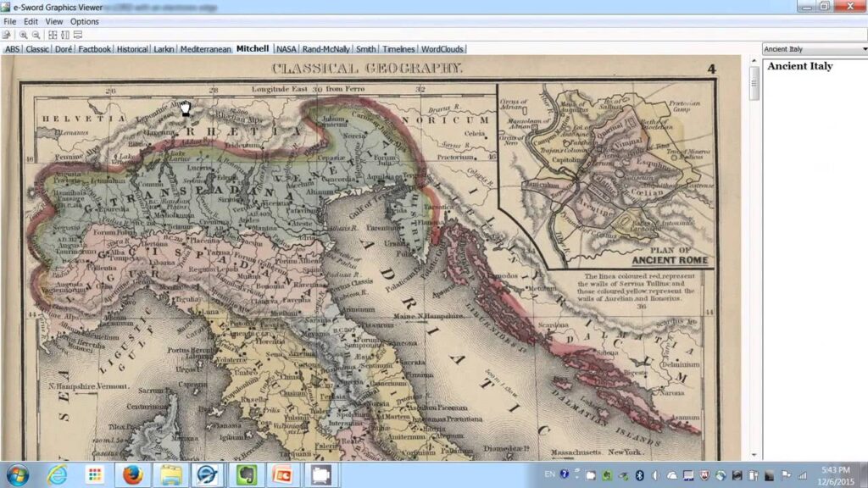Select the Mitchell tab
Image resolution: width=868 pixels, height=488 pixels.
253,48
